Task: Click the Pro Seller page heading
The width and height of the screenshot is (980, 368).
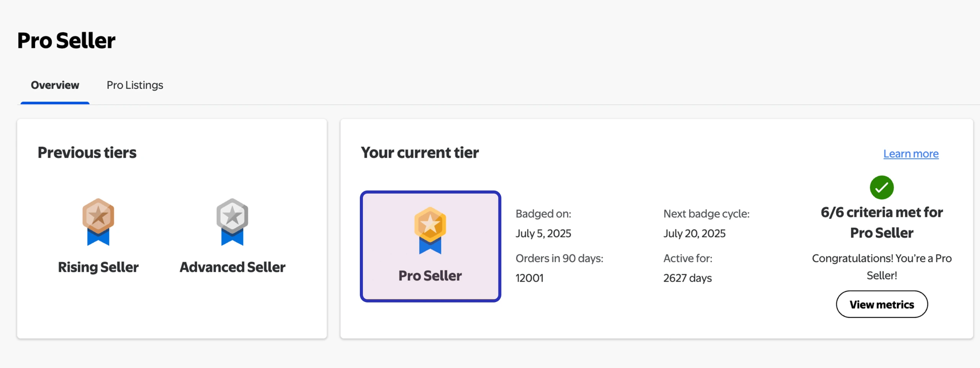Action: [66, 41]
